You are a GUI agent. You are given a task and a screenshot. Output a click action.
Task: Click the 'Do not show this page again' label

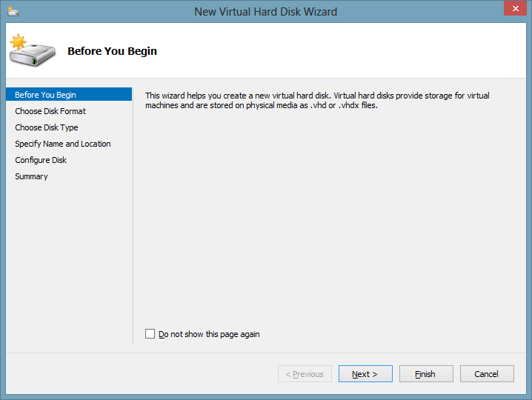pyautogui.click(x=209, y=334)
